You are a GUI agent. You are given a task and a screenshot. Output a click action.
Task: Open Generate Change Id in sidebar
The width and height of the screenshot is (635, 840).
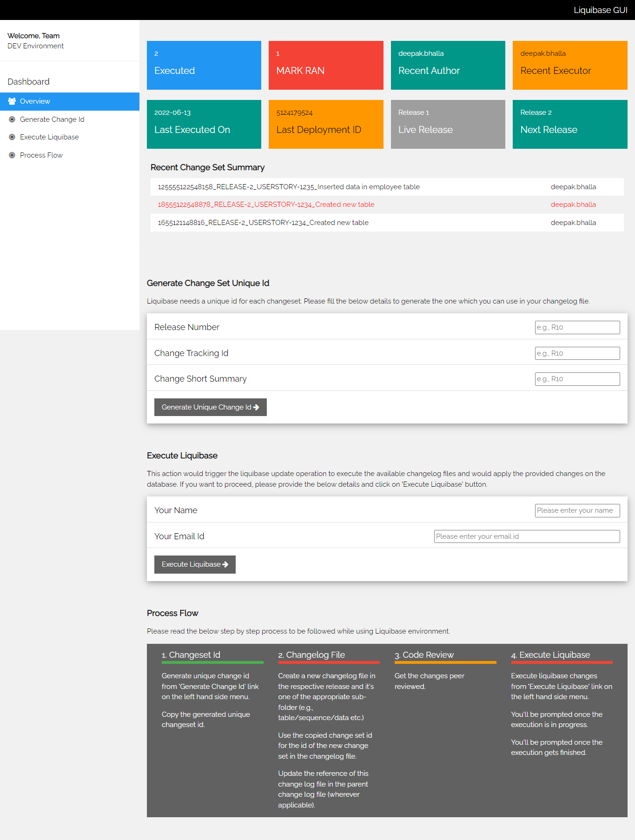click(x=70, y=119)
